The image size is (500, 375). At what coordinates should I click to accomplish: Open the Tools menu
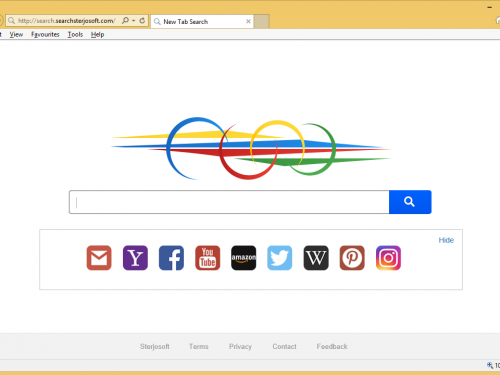(x=75, y=34)
